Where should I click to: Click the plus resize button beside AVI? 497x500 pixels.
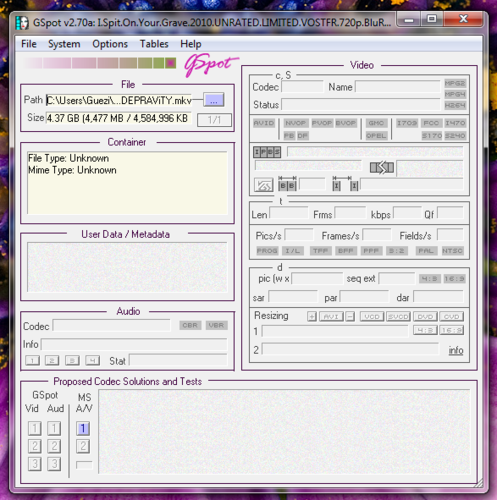(x=312, y=316)
